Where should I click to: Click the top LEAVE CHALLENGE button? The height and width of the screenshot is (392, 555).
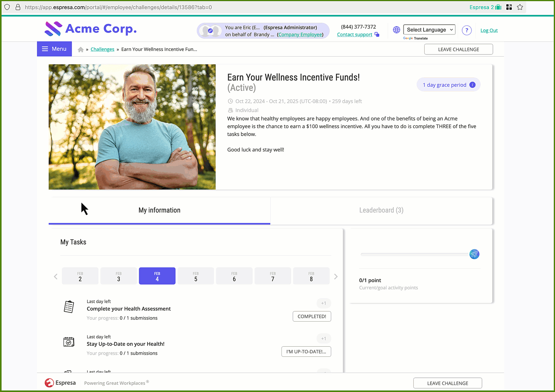[458, 49]
